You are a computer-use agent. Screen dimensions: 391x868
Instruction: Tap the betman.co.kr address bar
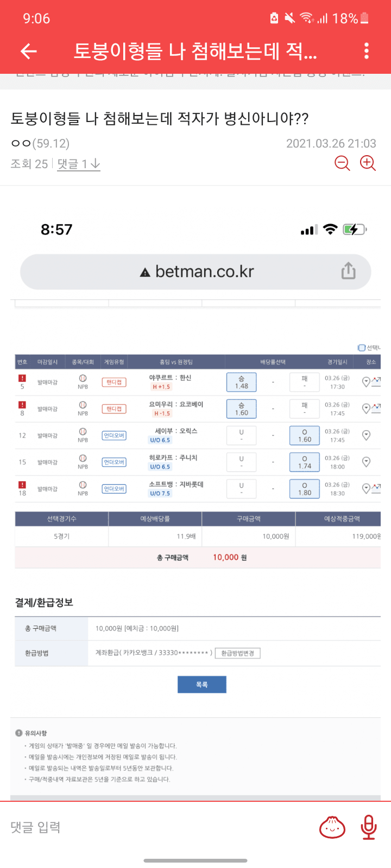click(x=195, y=272)
